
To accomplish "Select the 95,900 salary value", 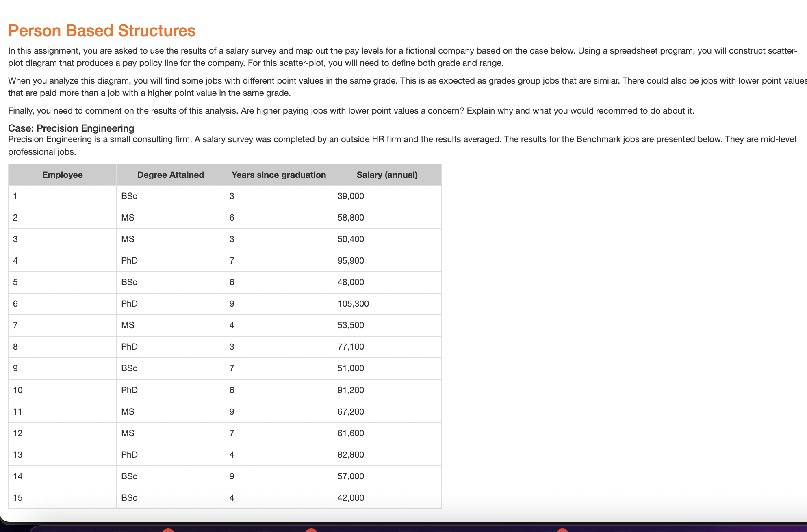I will tap(351, 260).
